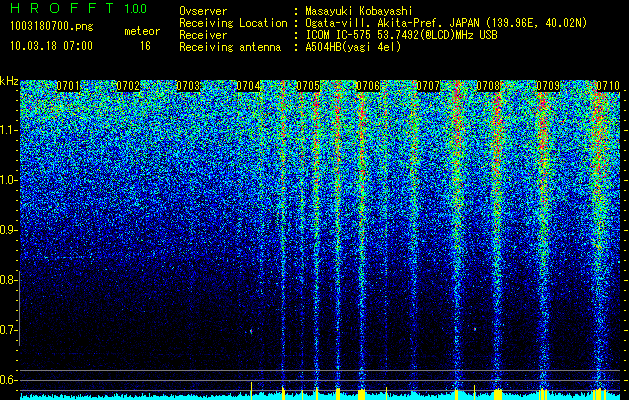Click the 1.1 frequency axis label
Screen dimensions: 629x400
coord(7,130)
